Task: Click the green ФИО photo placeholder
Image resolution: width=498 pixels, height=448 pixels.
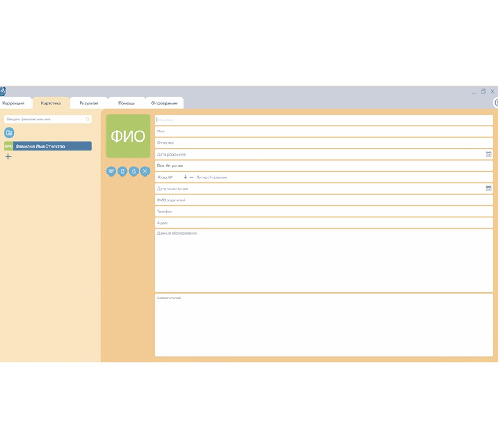Action: (x=128, y=136)
